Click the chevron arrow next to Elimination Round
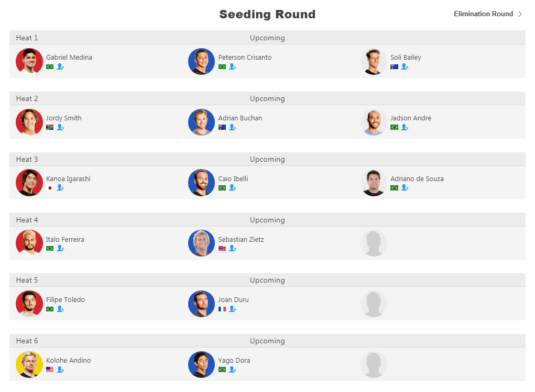The height and width of the screenshot is (392, 535). click(x=520, y=14)
